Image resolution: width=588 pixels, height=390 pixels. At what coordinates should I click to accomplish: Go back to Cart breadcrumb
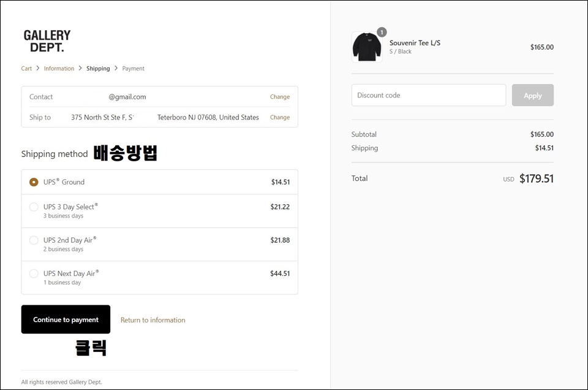click(26, 68)
